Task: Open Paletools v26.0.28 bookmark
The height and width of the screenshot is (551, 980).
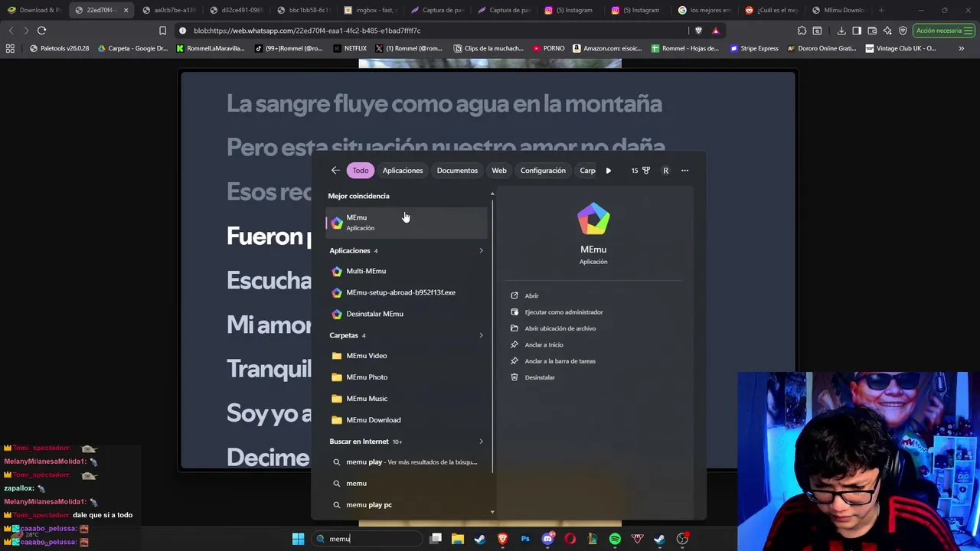Action: click(59, 48)
